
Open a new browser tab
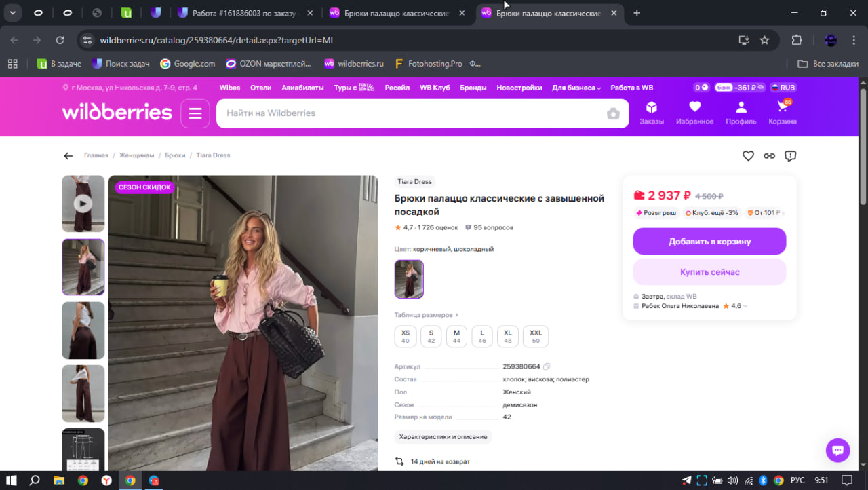[x=636, y=13]
